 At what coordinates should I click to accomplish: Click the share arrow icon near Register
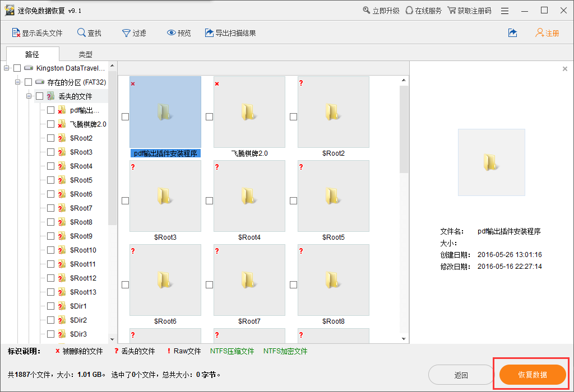coord(513,33)
